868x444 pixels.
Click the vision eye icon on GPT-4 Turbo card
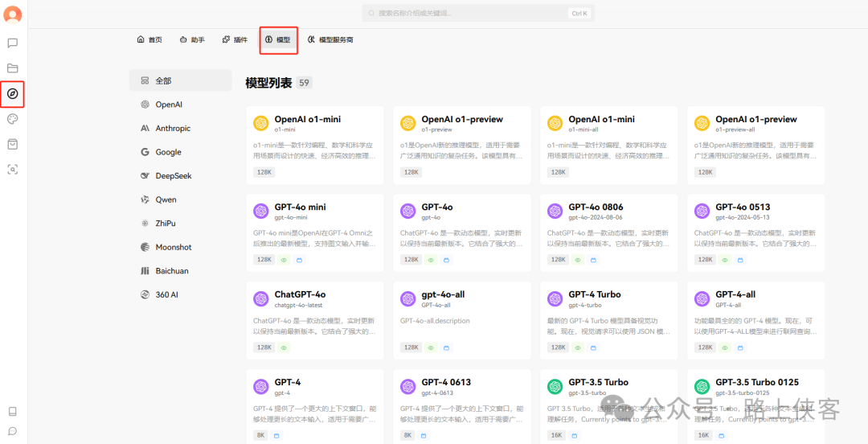[578, 347]
